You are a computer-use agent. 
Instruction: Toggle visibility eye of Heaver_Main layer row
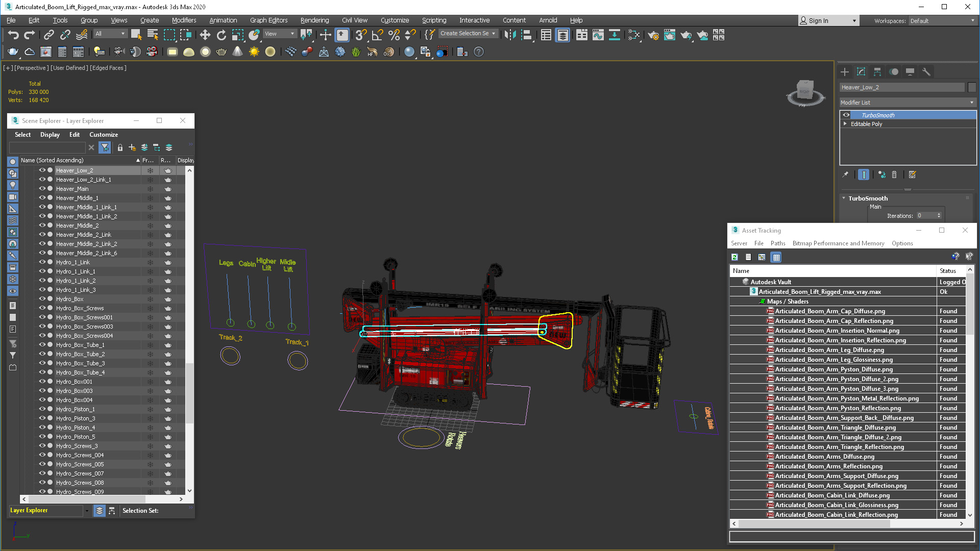coord(42,189)
